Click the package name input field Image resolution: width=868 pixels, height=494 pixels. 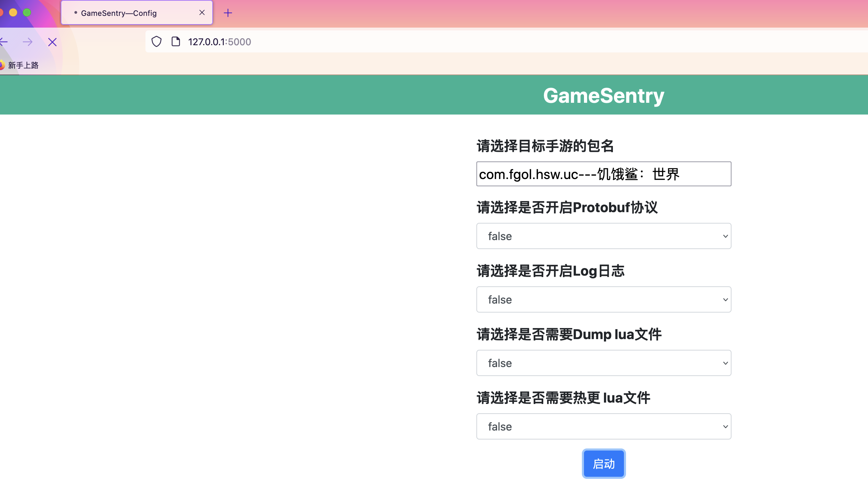coord(603,174)
